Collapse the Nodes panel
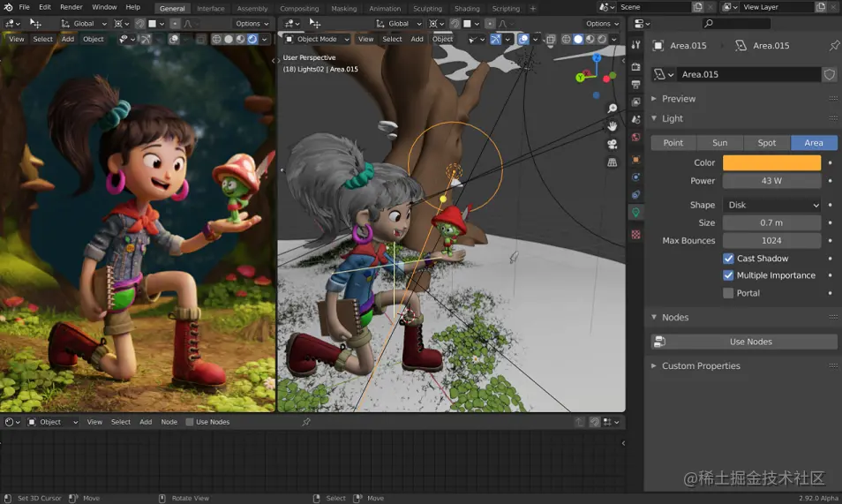Image resolution: width=842 pixels, height=504 pixels. (x=675, y=318)
